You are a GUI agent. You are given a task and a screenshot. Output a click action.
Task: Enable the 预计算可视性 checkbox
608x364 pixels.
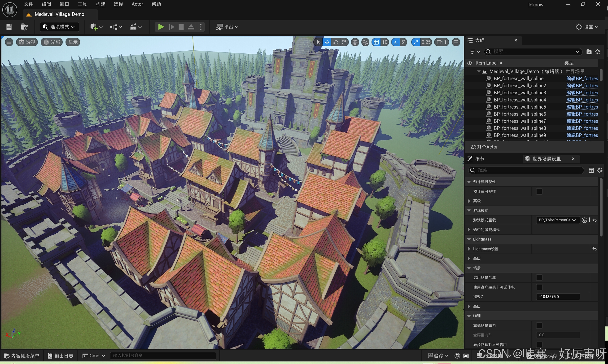(539, 191)
